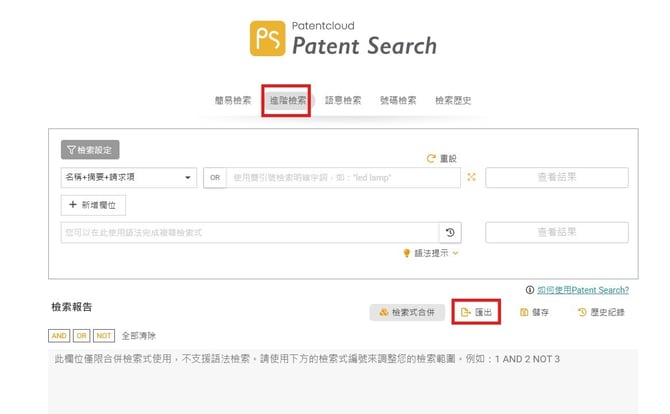Click the lightbulb icon for 語法提示

(x=407, y=253)
